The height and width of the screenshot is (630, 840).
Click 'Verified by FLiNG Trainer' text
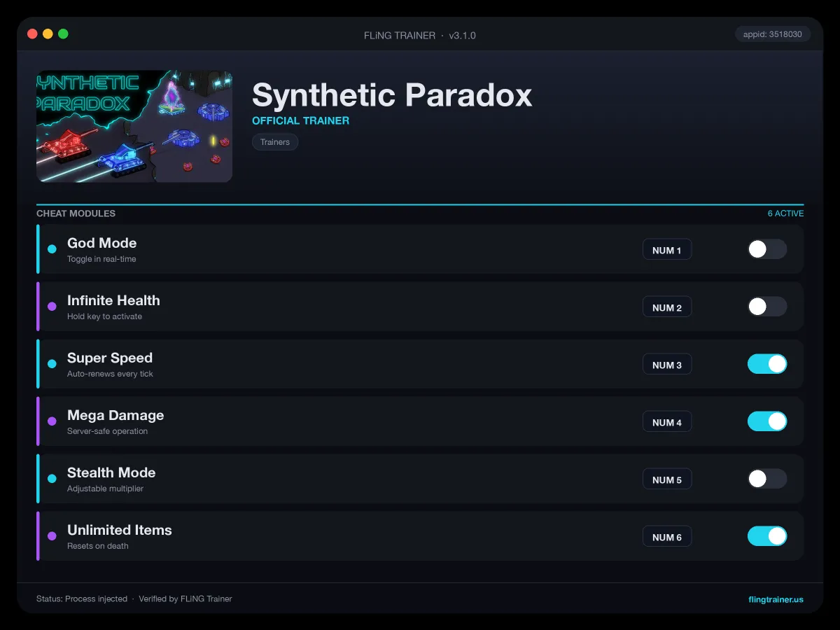point(185,599)
